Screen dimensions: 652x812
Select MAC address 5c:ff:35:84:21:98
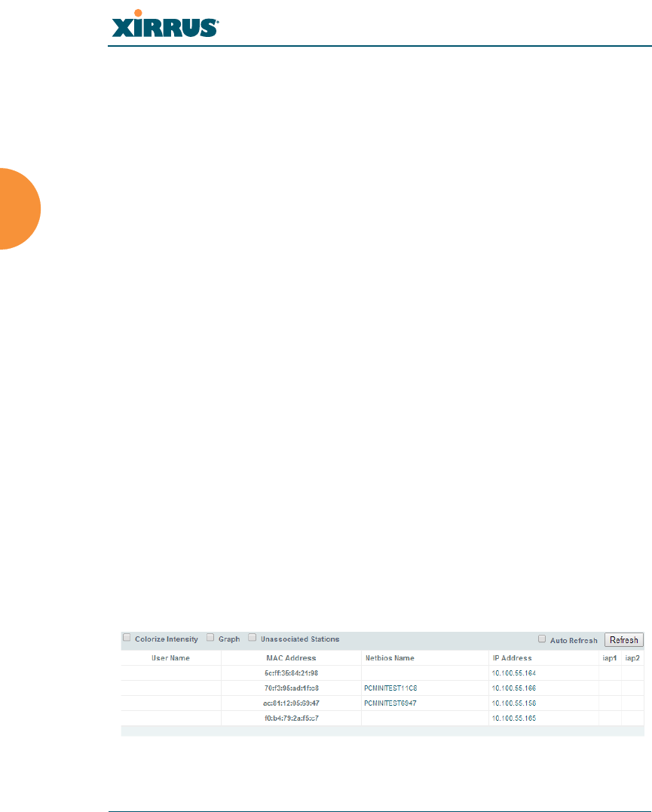click(x=291, y=673)
